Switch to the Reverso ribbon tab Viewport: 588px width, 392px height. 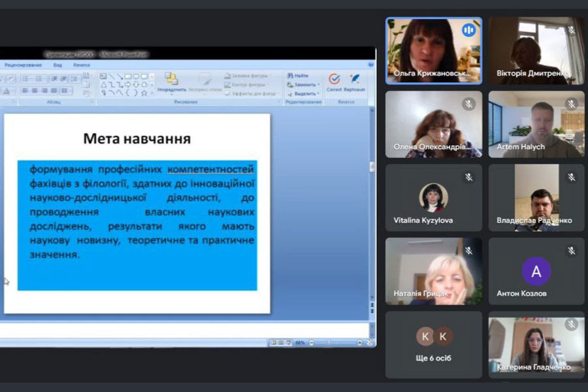click(82, 65)
